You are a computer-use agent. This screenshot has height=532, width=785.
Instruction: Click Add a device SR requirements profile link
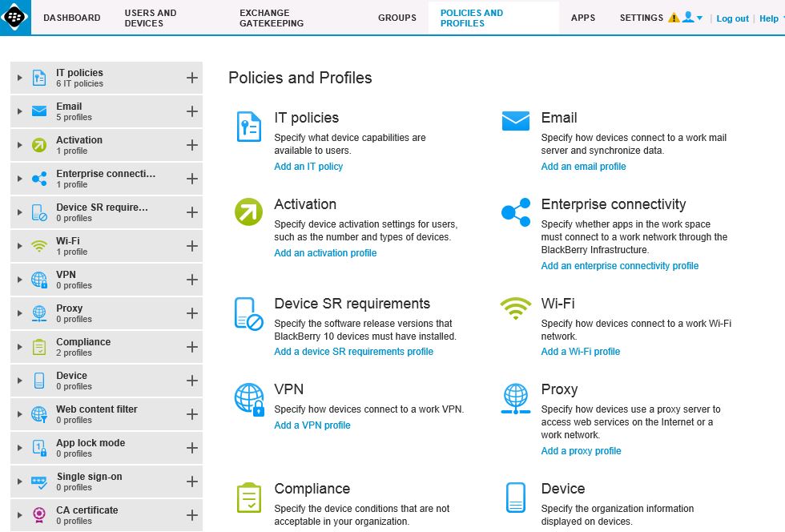[x=353, y=351]
